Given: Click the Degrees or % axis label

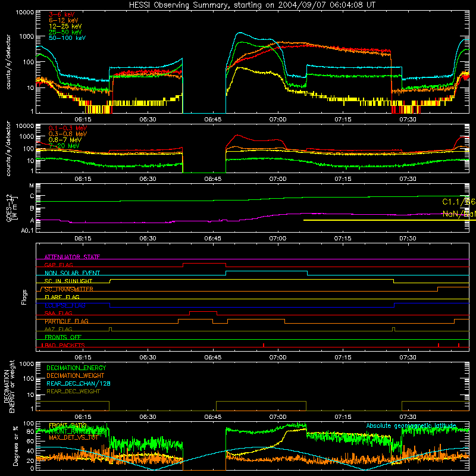Looking at the screenshot, I should click(15, 446).
